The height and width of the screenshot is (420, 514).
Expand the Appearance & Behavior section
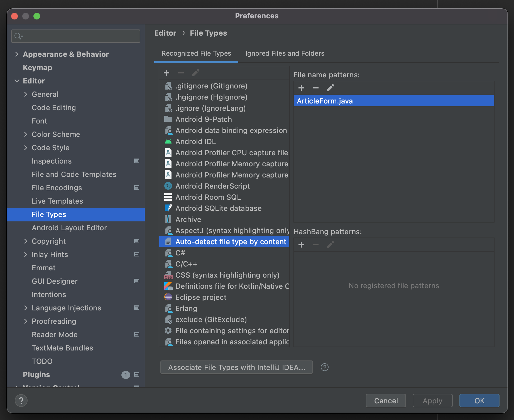17,54
